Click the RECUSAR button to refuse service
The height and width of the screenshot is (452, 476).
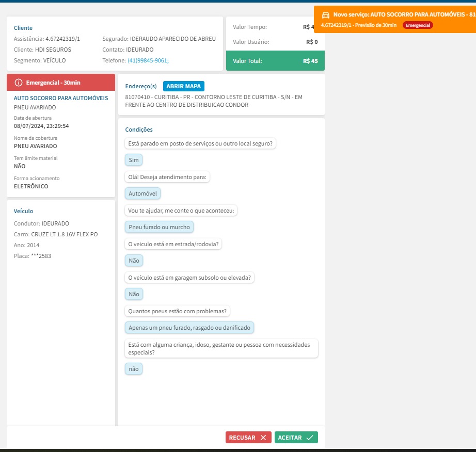[x=248, y=438]
